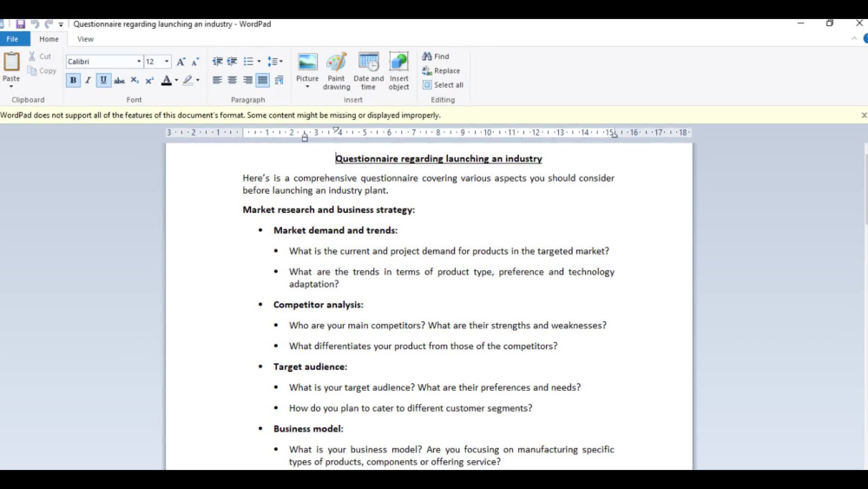Click 'Market demand and trends:' heading
This screenshot has height=489, width=868.
[x=335, y=230]
